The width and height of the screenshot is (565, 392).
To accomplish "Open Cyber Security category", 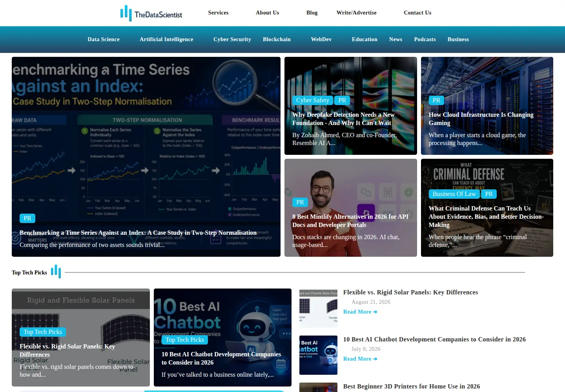I will (x=232, y=40).
